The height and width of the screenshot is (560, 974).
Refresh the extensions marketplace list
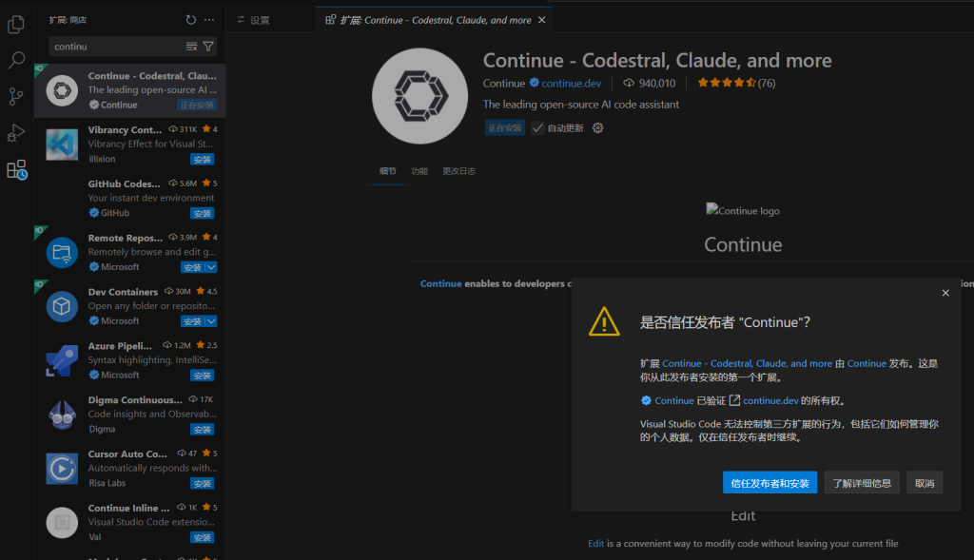[191, 19]
